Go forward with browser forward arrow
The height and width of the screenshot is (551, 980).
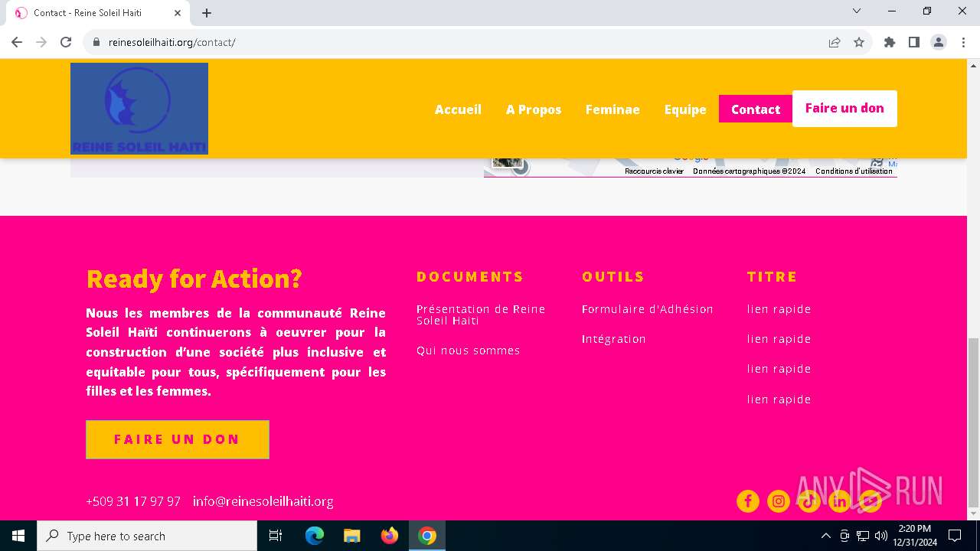coord(41,42)
